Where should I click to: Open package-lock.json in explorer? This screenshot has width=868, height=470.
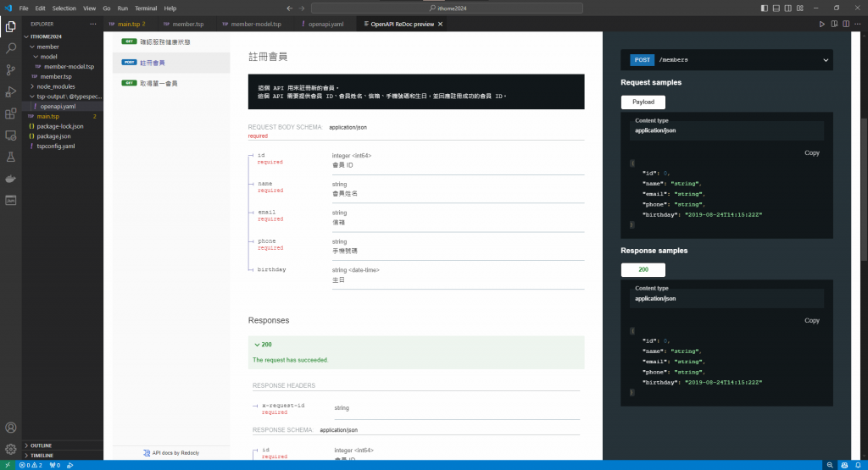60,126
